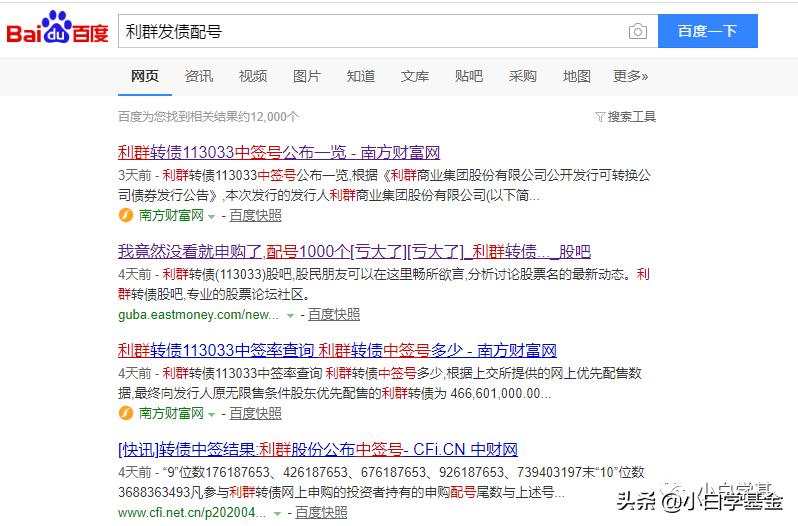Expand 更多» for more categories
The image size is (798, 526).
pyautogui.click(x=630, y=76)
